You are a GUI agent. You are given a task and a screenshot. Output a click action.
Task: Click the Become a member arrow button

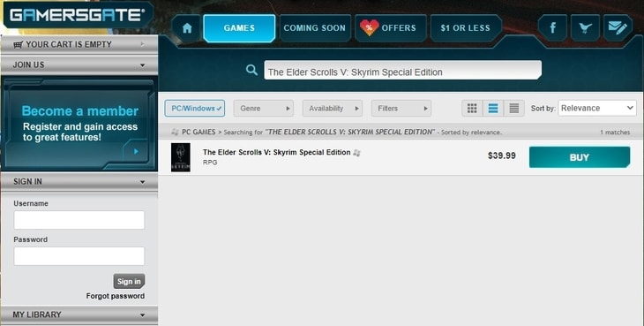point(136,151)
